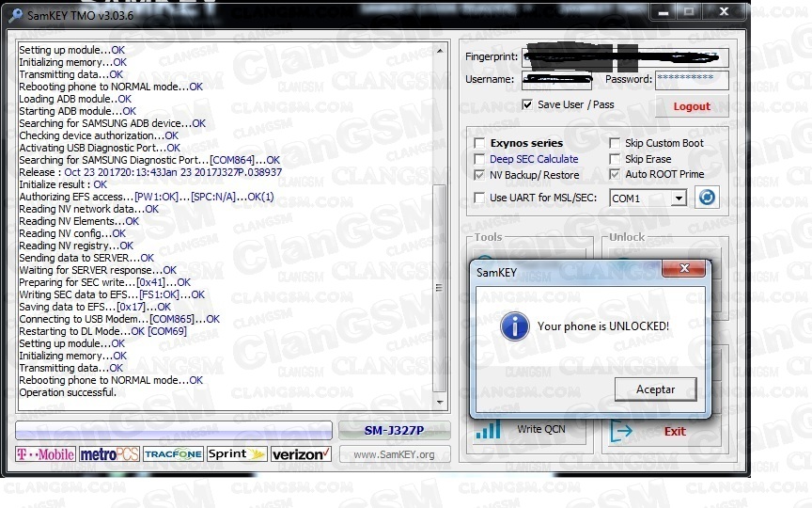Toggle Auto ROOT Prime checkbox
The image size is (812, 508).
[x=615, y=175]
